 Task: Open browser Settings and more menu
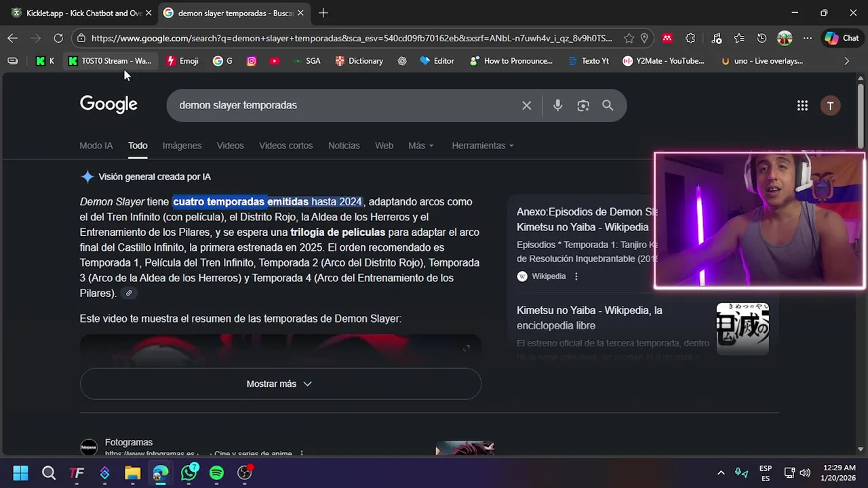click(x=808, y=38)
